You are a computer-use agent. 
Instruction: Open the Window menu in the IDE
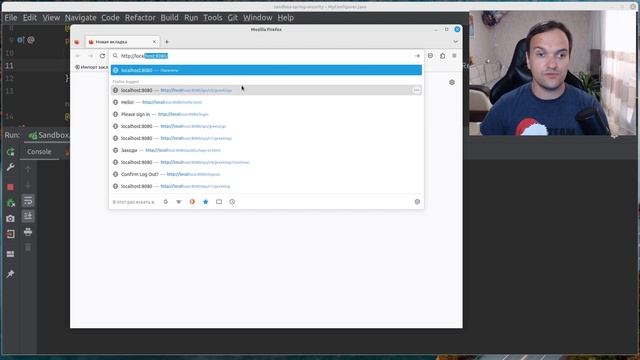point(258,18)
